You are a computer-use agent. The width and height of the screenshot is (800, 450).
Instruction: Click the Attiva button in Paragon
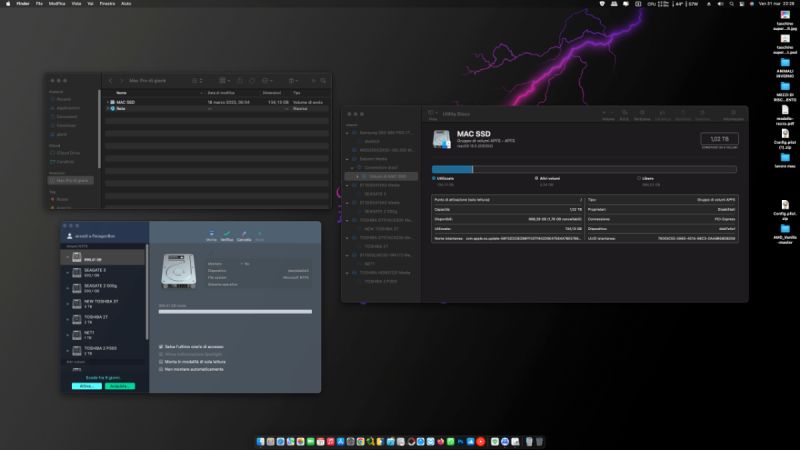coord(87,386)
